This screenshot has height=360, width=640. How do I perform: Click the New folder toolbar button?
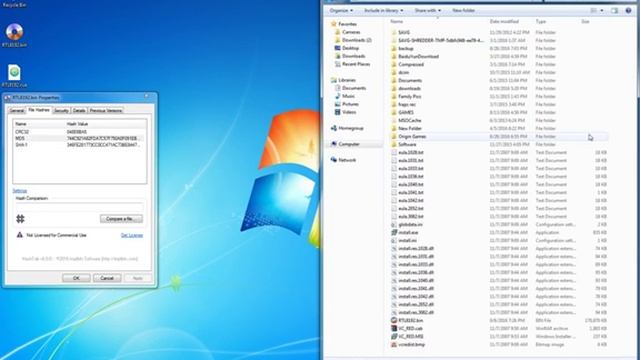click(x=463, y=10)
